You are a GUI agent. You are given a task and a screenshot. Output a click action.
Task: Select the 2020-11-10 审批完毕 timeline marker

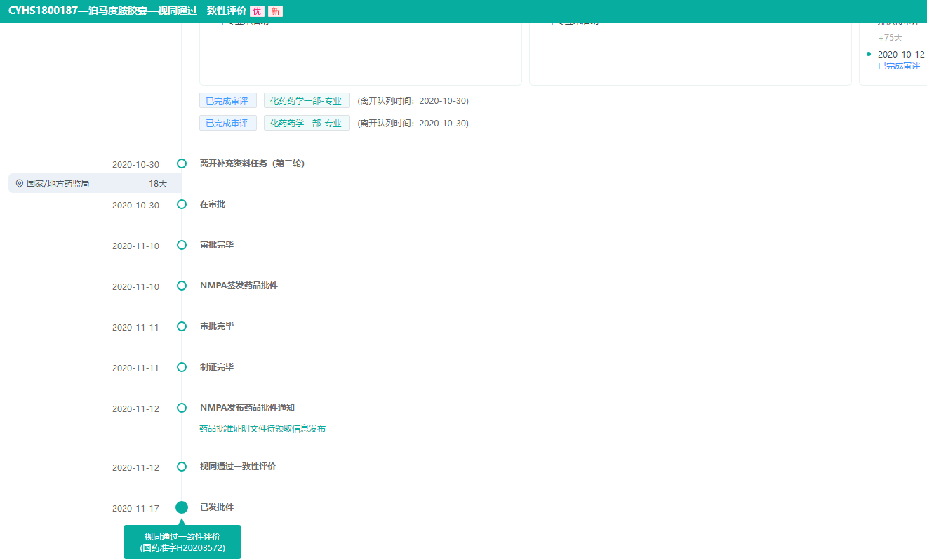[182, 245]
